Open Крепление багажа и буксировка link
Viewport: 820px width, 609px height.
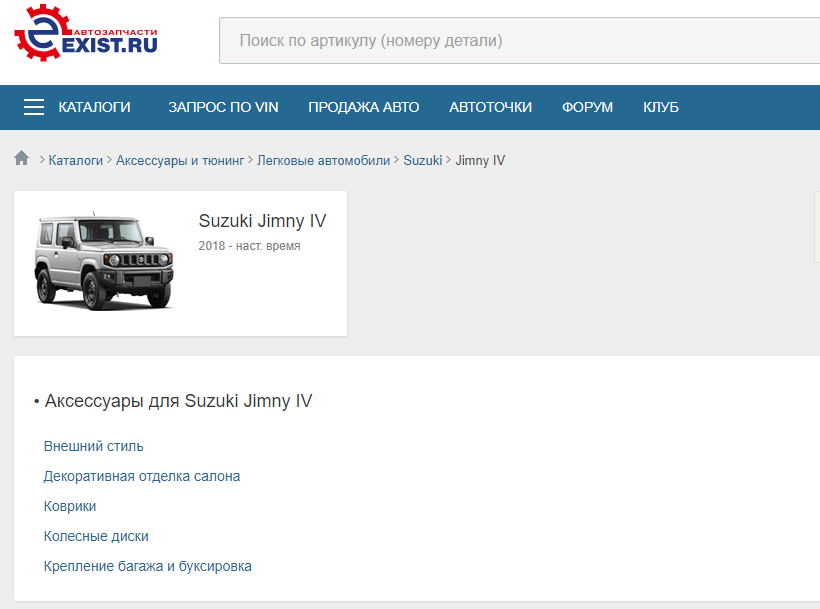point(148,566)
